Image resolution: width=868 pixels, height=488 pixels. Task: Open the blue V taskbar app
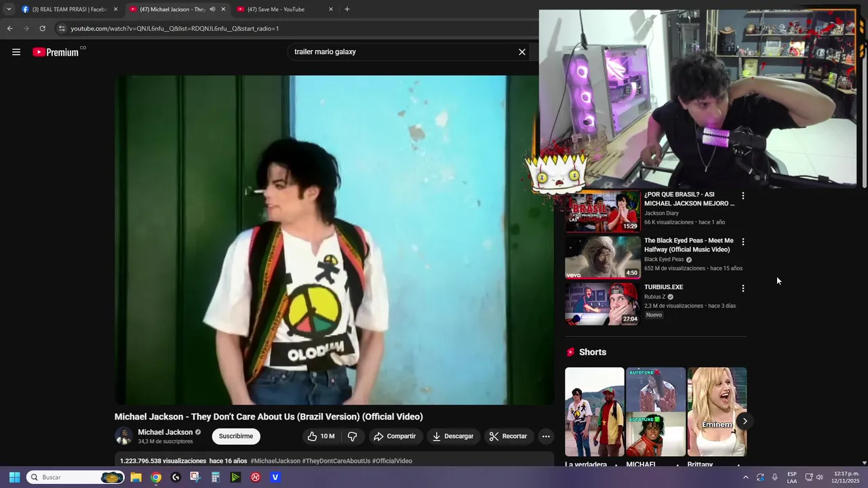[x=275, y=477]
